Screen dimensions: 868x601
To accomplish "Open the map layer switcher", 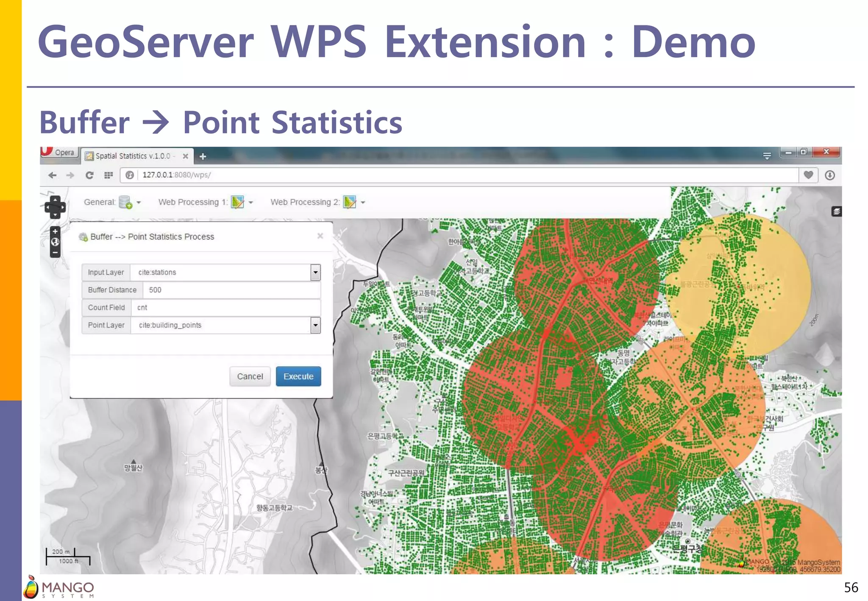I will [836, 211].
